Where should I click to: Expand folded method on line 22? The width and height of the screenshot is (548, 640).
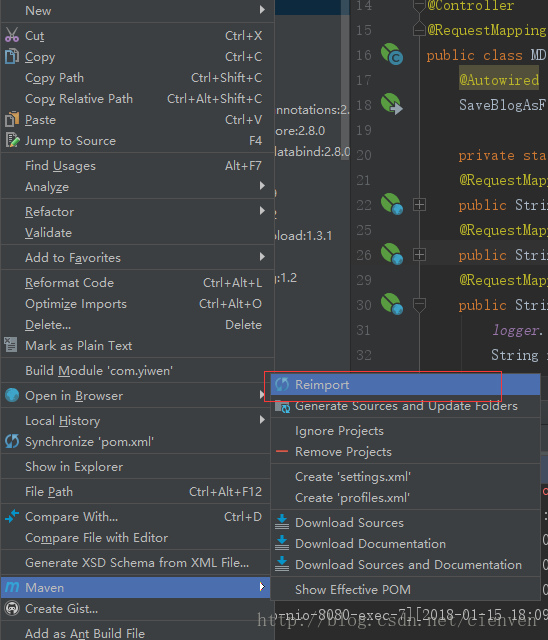click(x=419, y=204)
